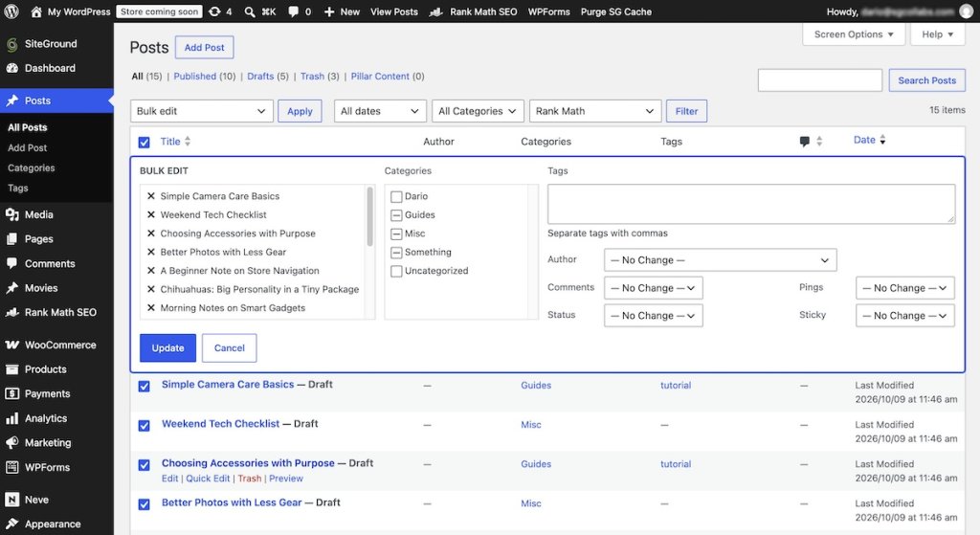Open the comments bubble icon in admin bar
The image size is (980, 535).
pyautogui.click(x=293, y=11)
